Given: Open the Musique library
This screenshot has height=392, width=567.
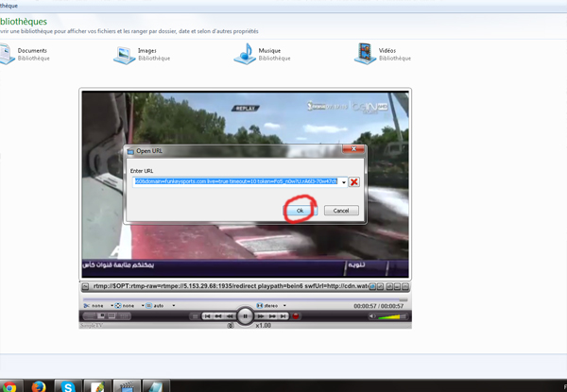Looking at the screenshot, I should coord(262,54).
